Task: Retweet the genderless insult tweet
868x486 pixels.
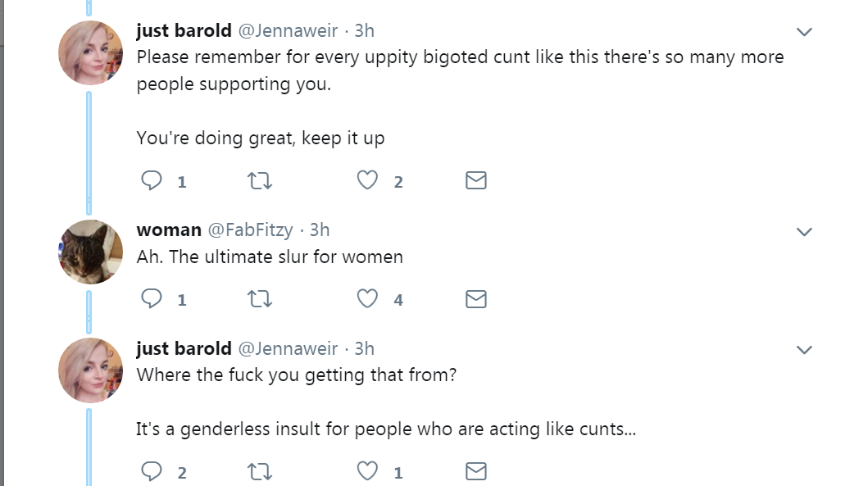Action: [259, 471]
